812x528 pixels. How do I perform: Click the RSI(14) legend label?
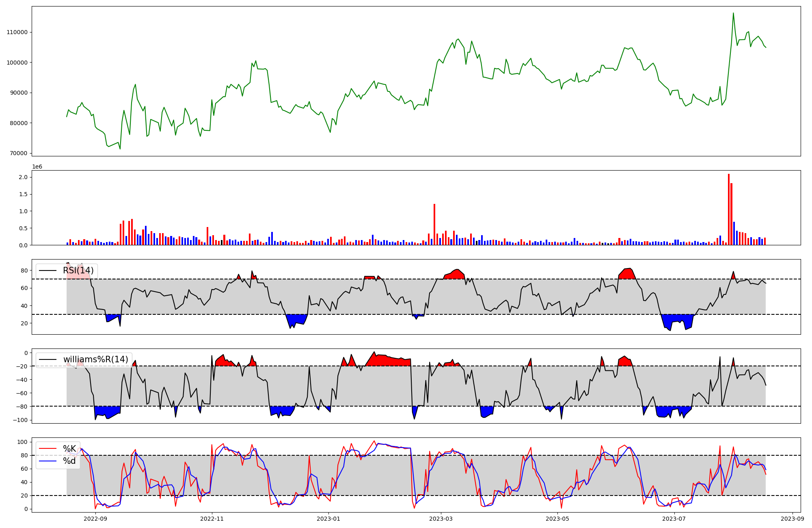tap(78, 270)
